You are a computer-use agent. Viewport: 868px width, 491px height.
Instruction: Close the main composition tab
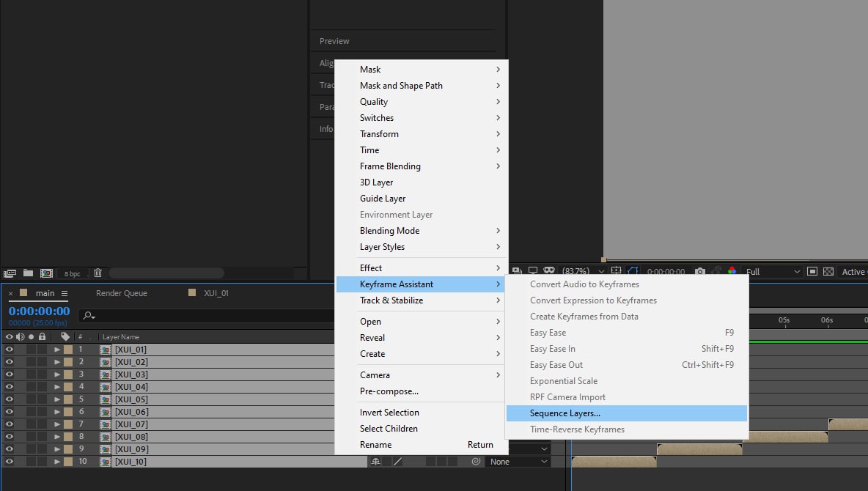pyautogui.click(x=10, y=293)
